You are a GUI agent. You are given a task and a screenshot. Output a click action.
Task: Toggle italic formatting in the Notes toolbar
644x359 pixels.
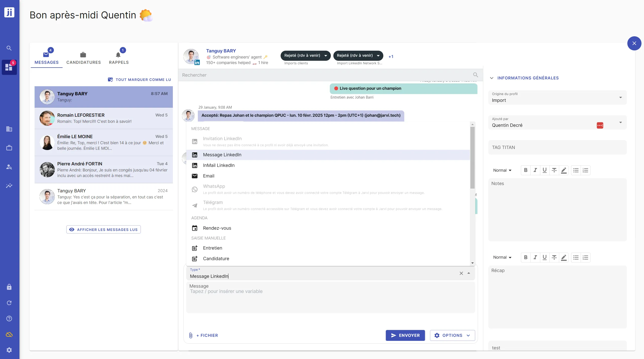click(535, 170)
